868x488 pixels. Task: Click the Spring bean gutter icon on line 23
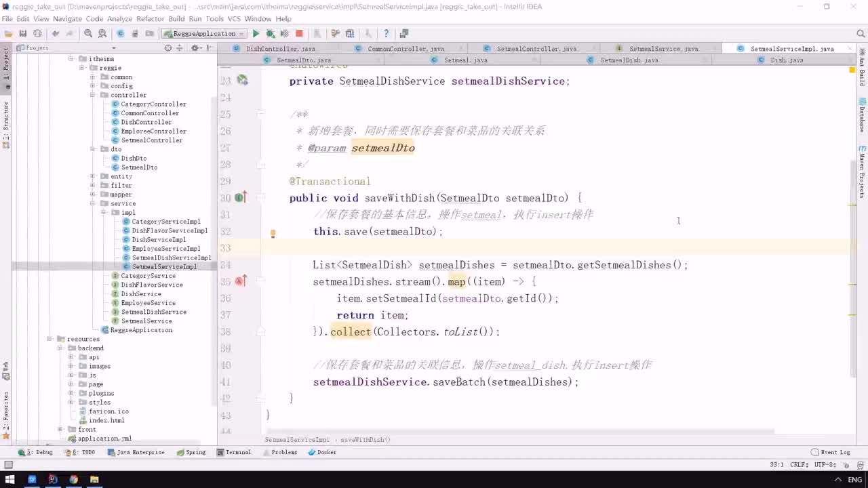242,81
